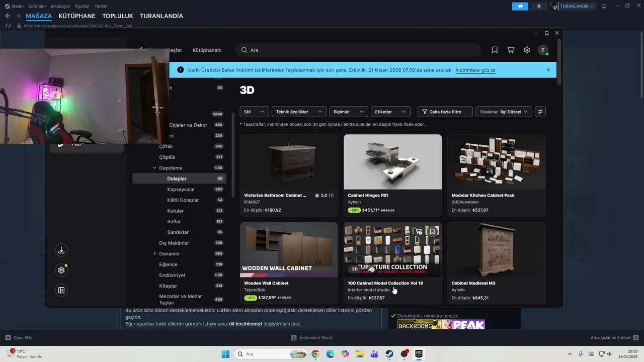This screenshot has width=644, height=362.
Task: Click the 3D badge on cabinet collection
Action: 355,269
